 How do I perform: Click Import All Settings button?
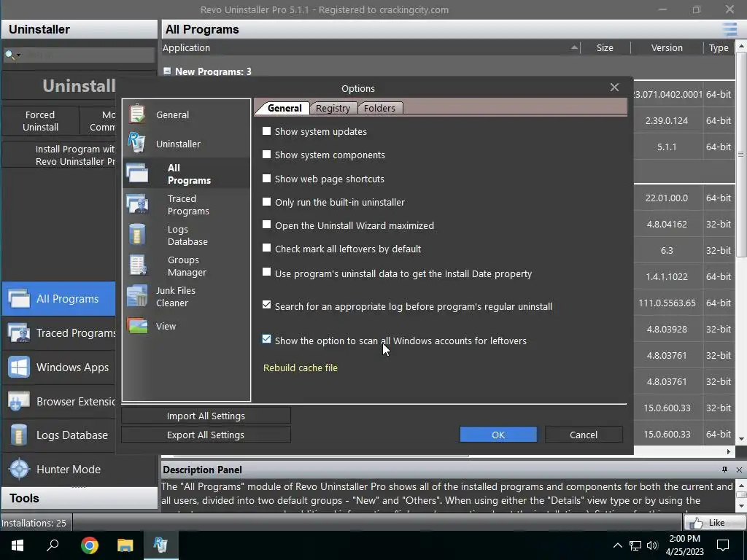tap(206, 416)
